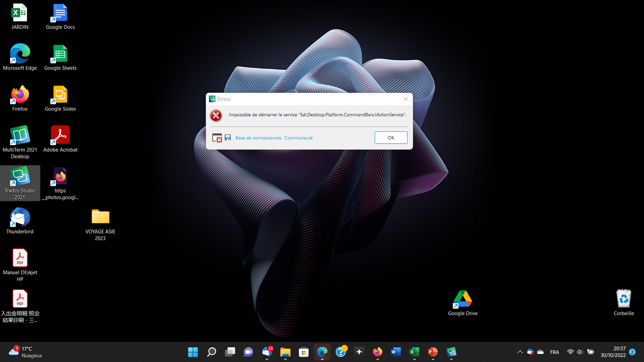Viewport: 644px width, 362px height.
Task: Select the Corbeille recycle bin icon
Action: coord(623,303)
